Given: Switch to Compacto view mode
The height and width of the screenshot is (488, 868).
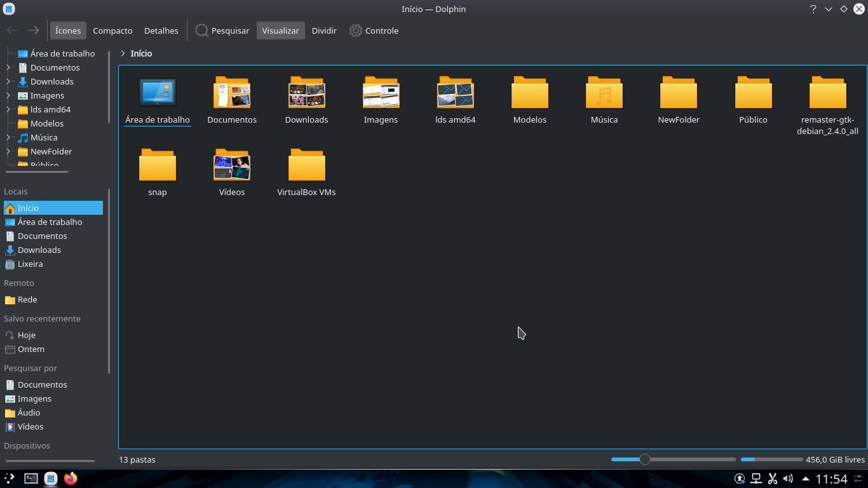Looking at the screenshot, I should pyautogui.click(x=112, y=30).
